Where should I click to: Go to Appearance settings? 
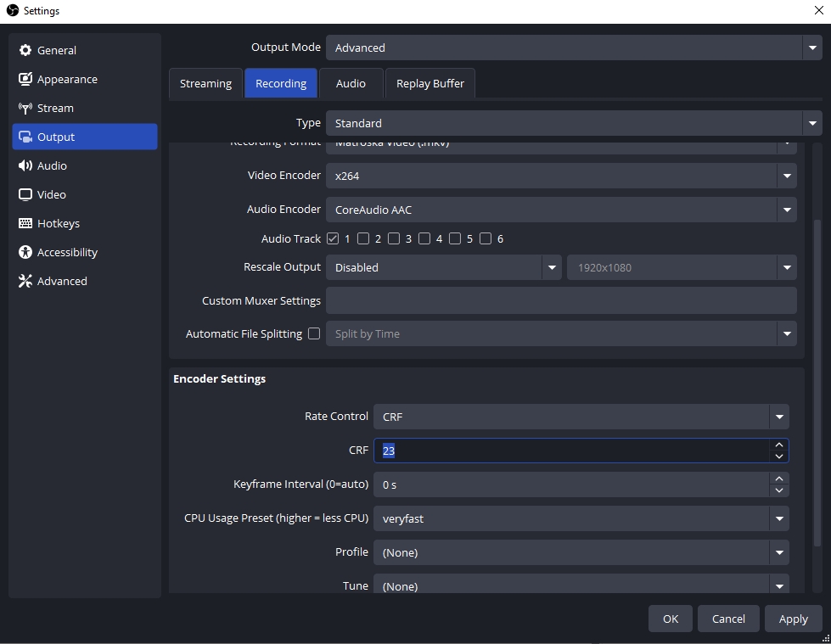pyautogui.click(x=85, y=79)
